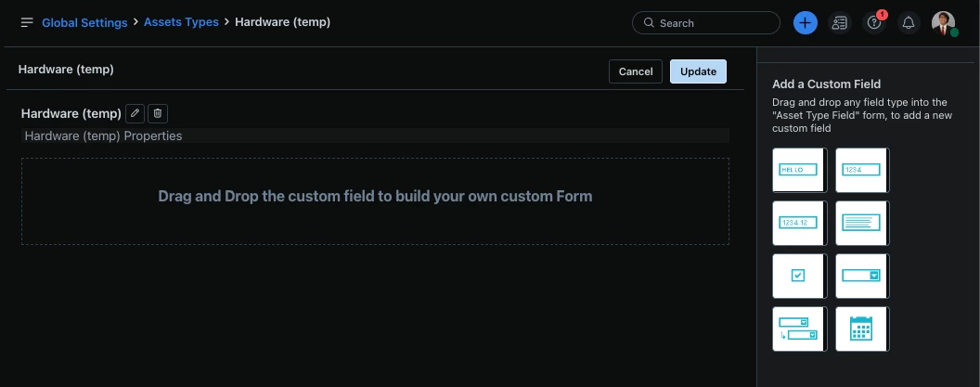
Task: Open the help icon with red badge
Action: click(x=874, y=23)
